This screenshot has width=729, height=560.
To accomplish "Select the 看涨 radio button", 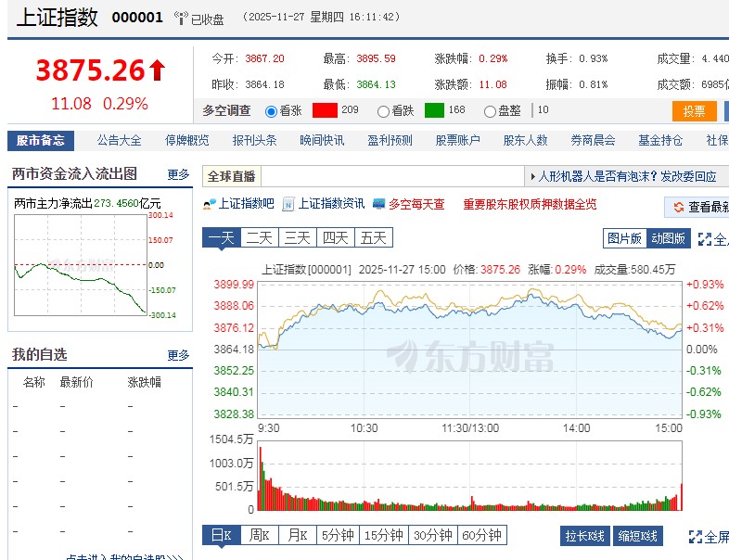I will [x=271, y=111].
